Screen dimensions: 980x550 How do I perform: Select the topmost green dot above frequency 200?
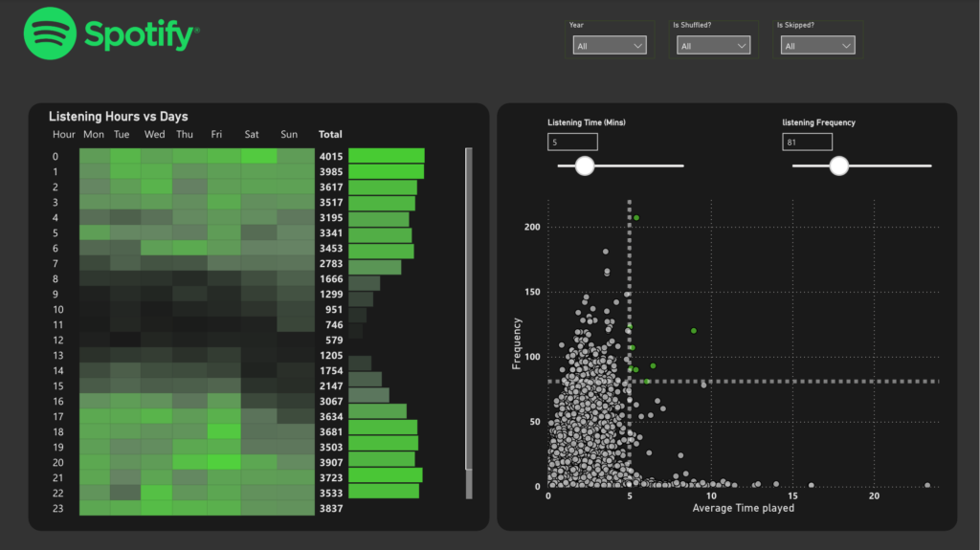tap(635, 218)
